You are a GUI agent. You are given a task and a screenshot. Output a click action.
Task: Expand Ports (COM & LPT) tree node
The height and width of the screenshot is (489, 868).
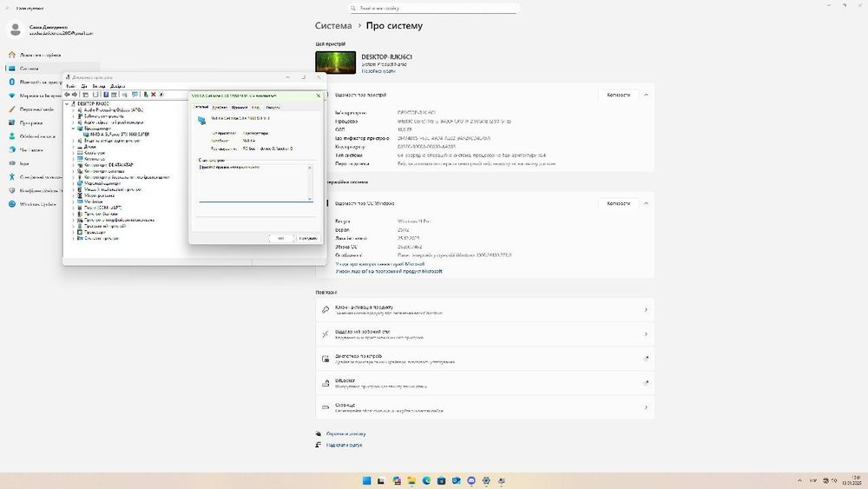click(x=73, y=208)
